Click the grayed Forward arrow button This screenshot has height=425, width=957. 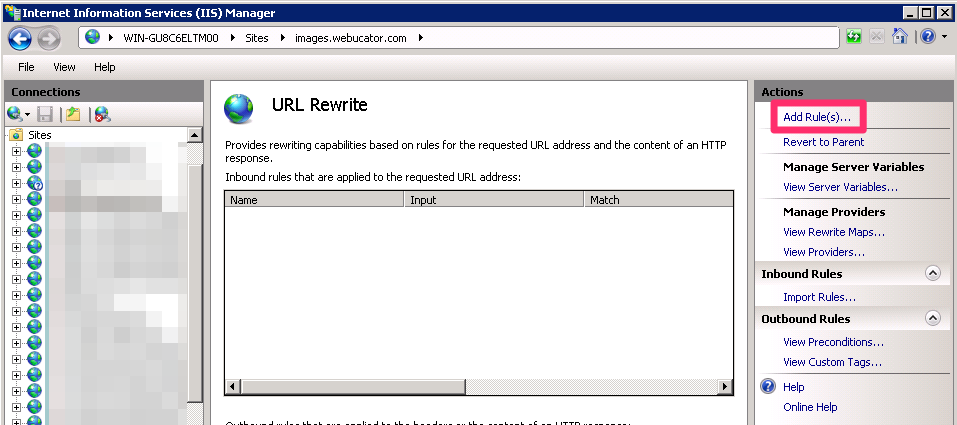pos(49,39)
